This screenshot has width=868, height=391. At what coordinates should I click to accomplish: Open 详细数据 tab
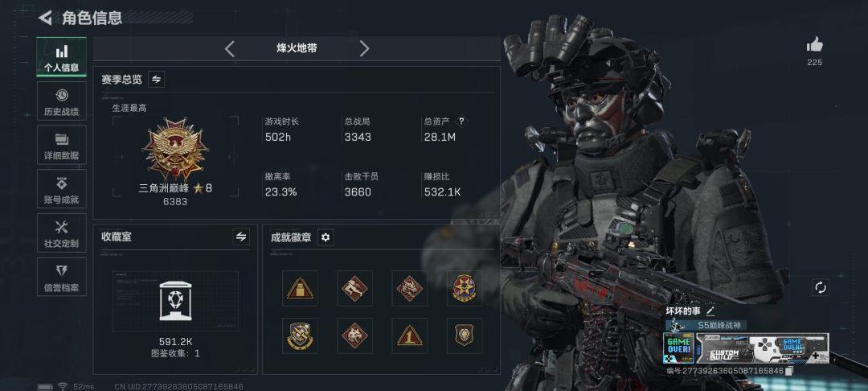tap(61, 145)
